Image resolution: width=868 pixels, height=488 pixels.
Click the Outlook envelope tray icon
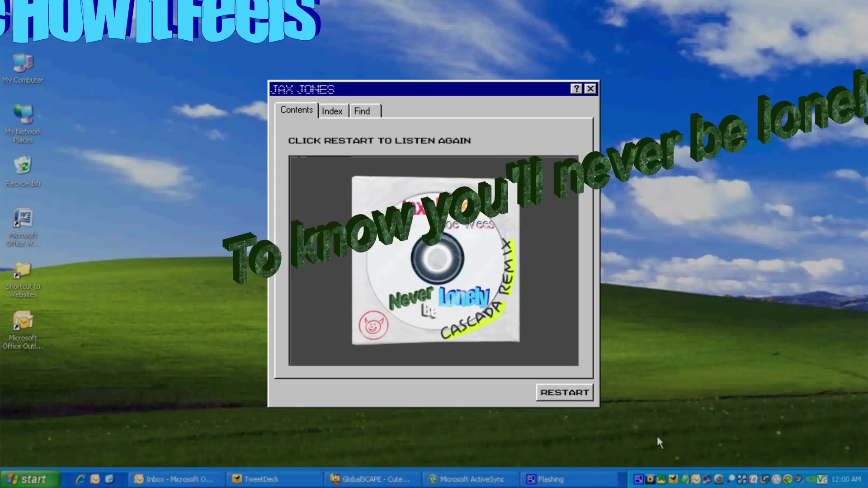tap(696, 479)
